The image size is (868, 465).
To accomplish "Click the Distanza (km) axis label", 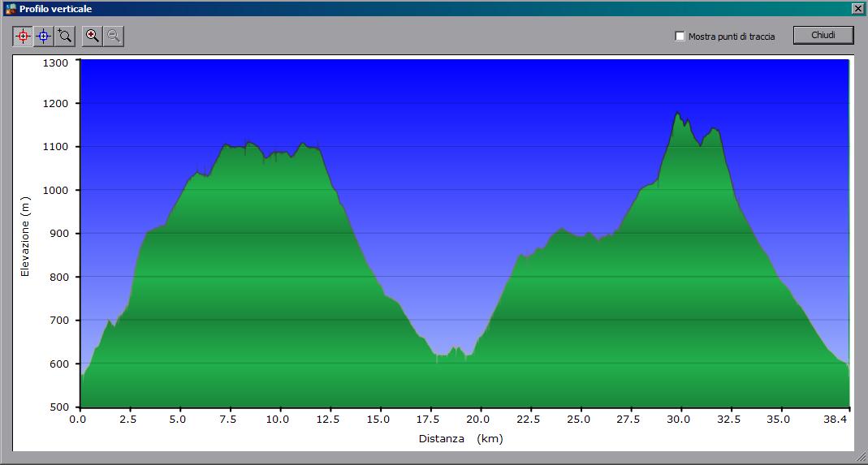I will point(460,439).
